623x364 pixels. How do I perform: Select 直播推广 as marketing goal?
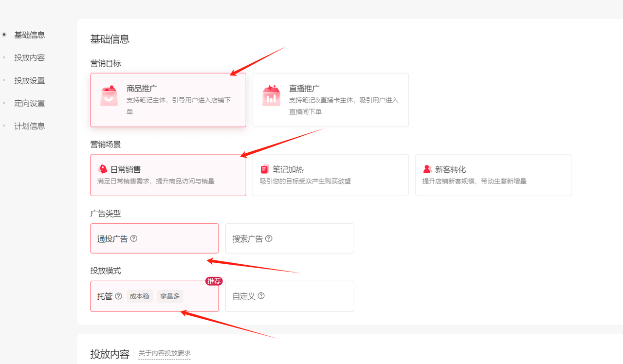(x=330, y=100)
